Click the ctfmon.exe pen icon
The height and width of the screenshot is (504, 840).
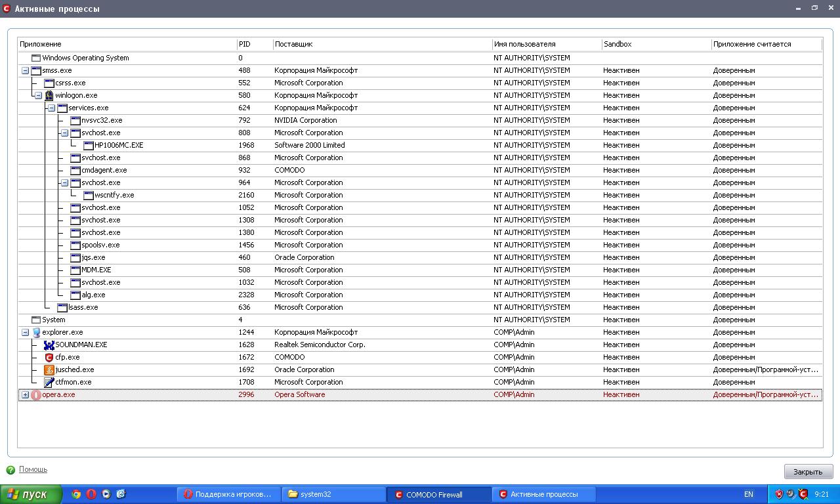click(x=49, y=382)
